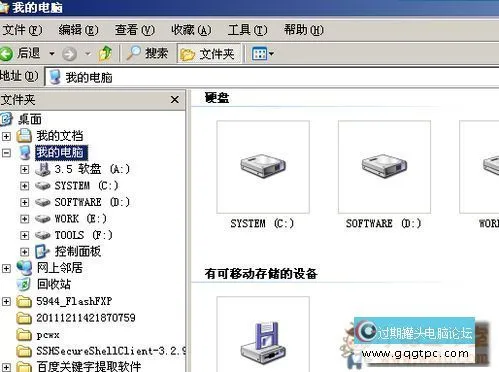Click the TOOLS (F:) drive icon in tree
Screen dimensions: 499x372
pyautogui.click(x=43, y=235)
